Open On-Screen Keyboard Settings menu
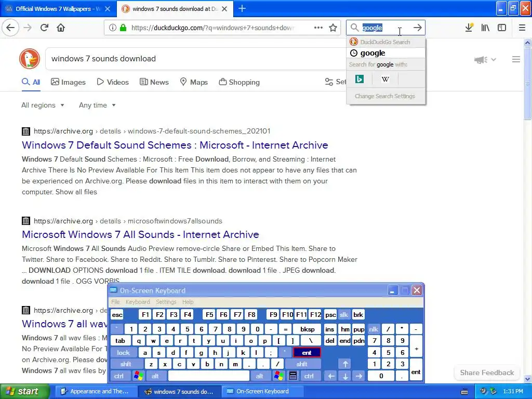 click(166, 302)
